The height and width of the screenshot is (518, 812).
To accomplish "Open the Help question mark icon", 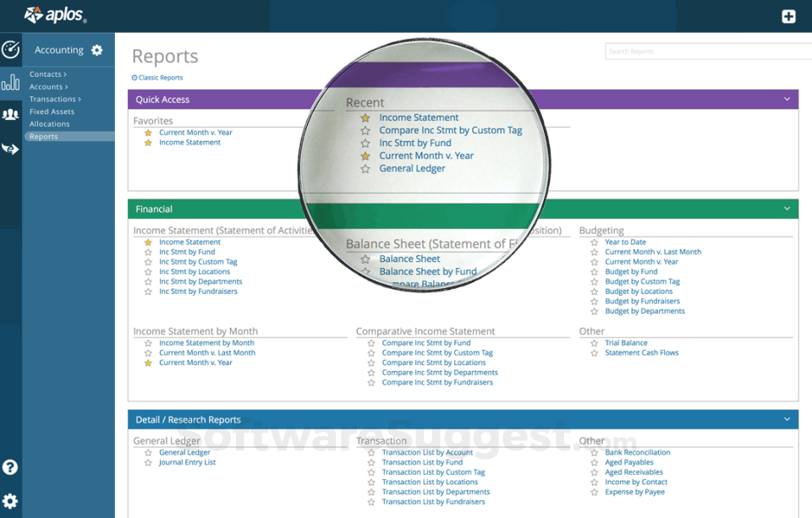I will pyautogui.click(x=11, y=466).
